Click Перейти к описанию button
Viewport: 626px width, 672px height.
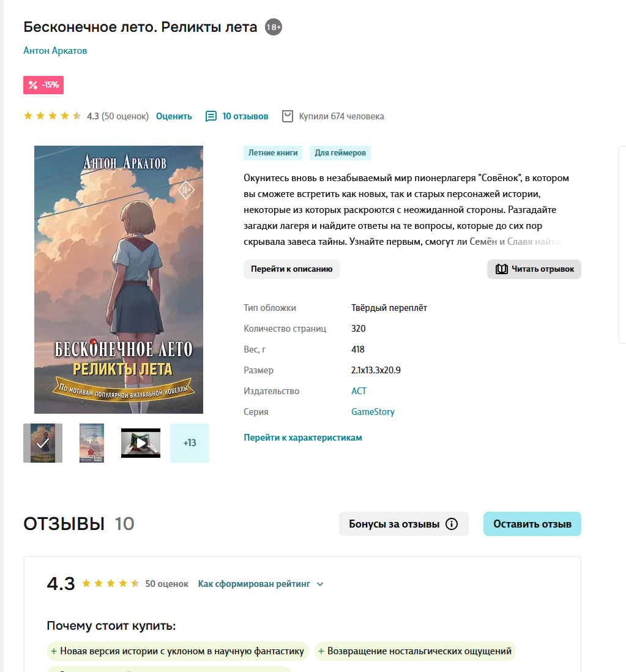tap(291, 269)
